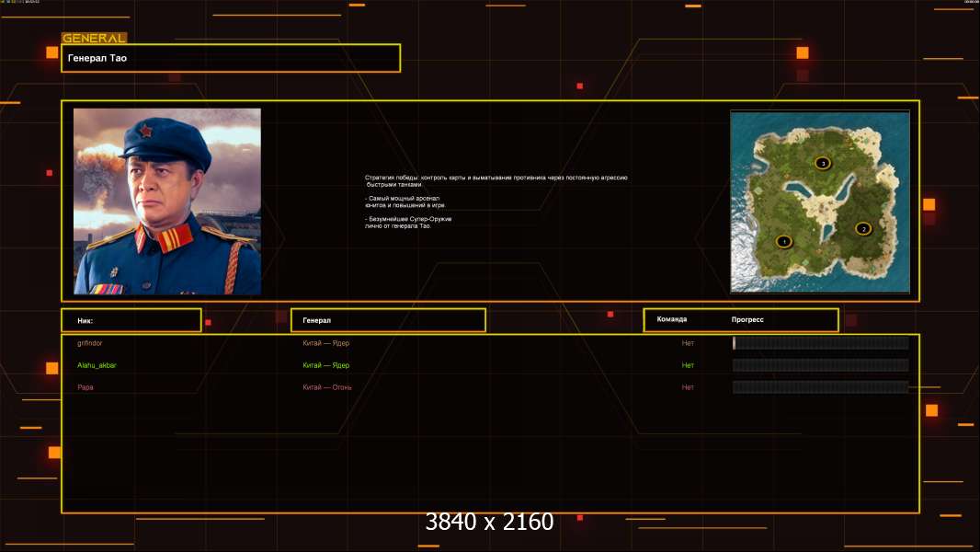
Task: Click team value 'Нет' for Papa
Action: pyautogui.click(x=688, y=387)
